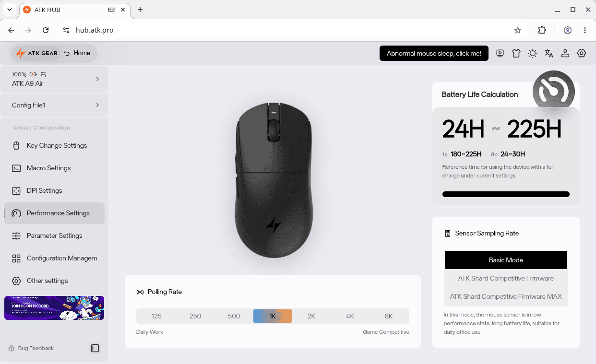The image size is (596, 364).
Task: Collapse sidebar with panel icon
Action: tap(95, 348)
